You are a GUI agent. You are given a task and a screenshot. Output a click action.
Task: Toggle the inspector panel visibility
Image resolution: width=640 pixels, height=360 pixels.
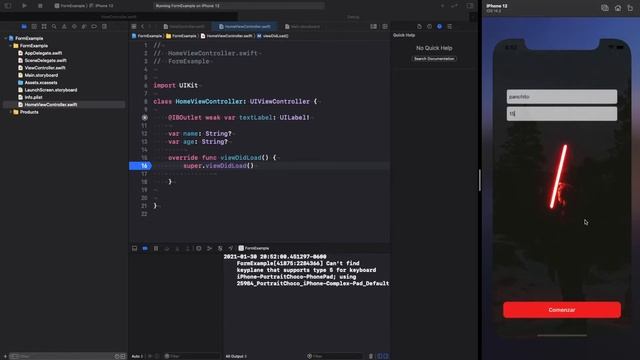point(470,6)
